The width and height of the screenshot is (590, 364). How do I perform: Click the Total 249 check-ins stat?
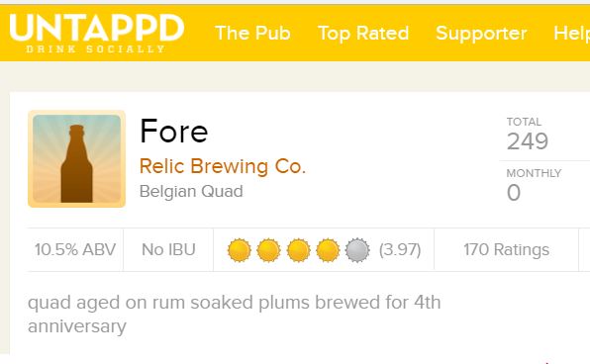(528, 134)
